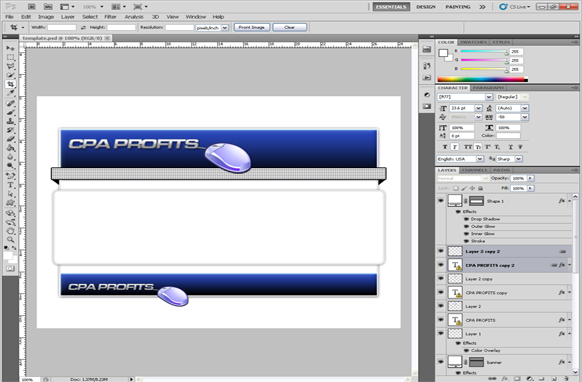Switch to the Swatches tab
Screen dimensions: 582x382
point(473,42)
